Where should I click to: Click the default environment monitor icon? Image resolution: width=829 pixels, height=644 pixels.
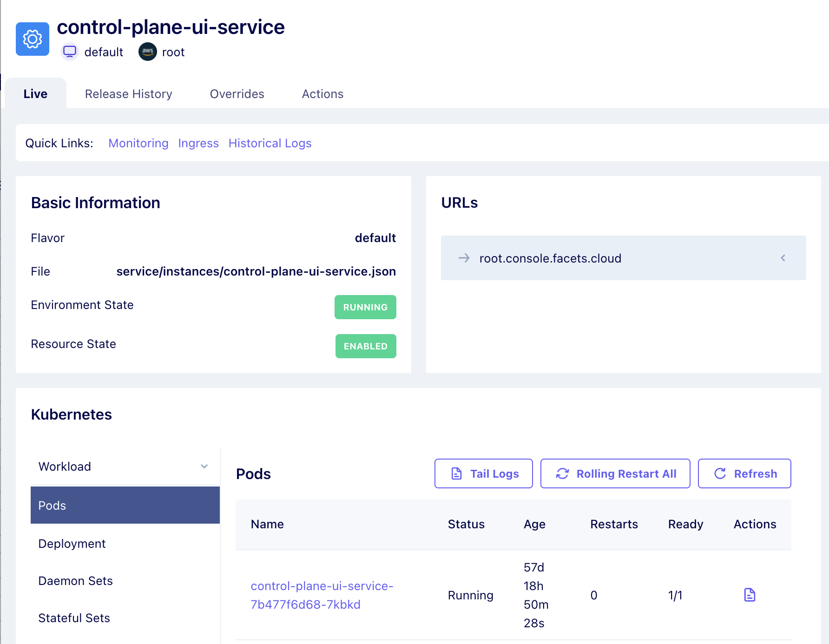(70, 52)
